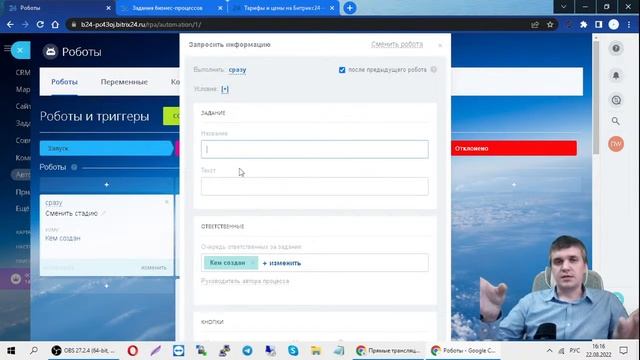Open Windows notification center icon
The height and width of the screenshot is (360, 640).
coord(624,351)
